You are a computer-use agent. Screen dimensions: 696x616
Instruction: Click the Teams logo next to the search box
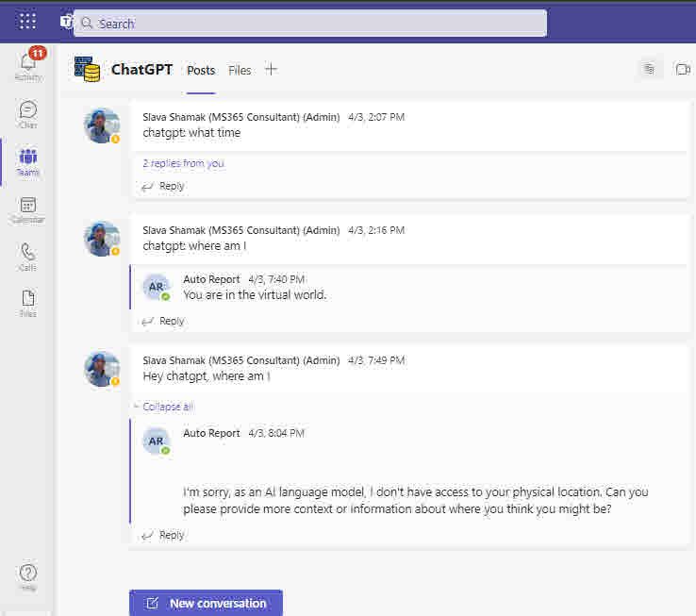[67, 22]
